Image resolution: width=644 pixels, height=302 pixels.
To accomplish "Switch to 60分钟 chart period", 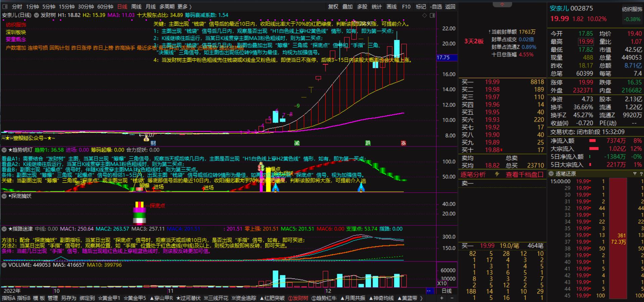I will point(105,6).
